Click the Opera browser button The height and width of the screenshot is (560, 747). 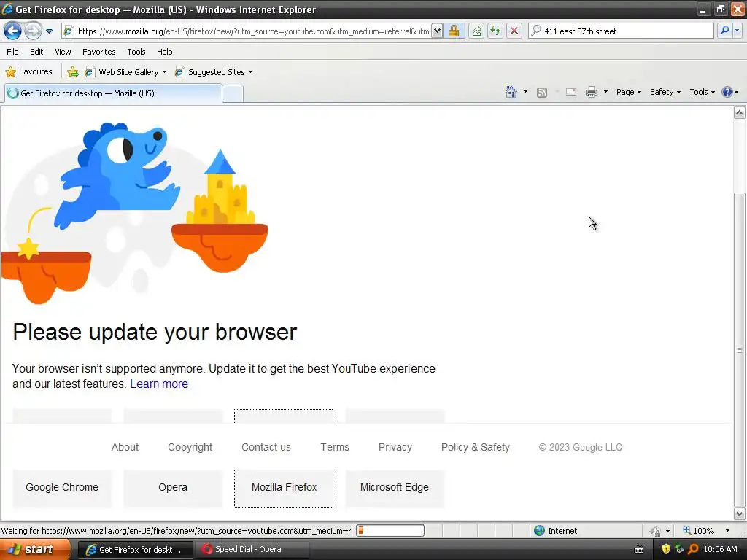173,488
